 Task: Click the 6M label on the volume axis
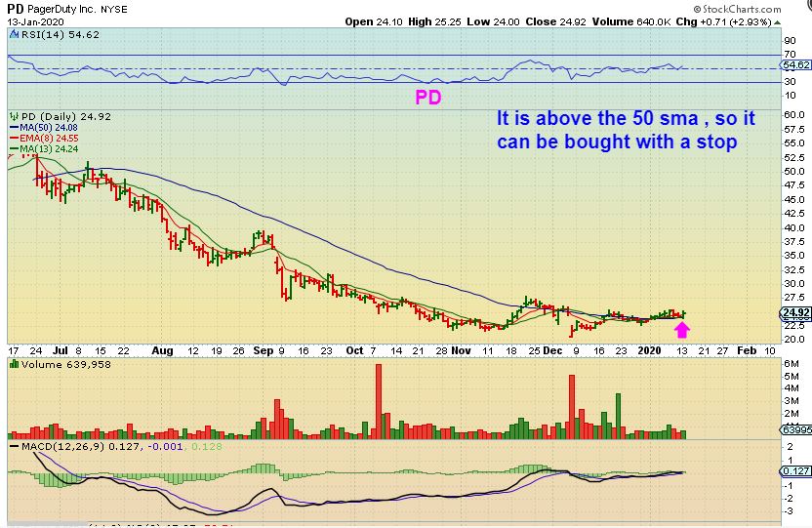pos(792,363)
